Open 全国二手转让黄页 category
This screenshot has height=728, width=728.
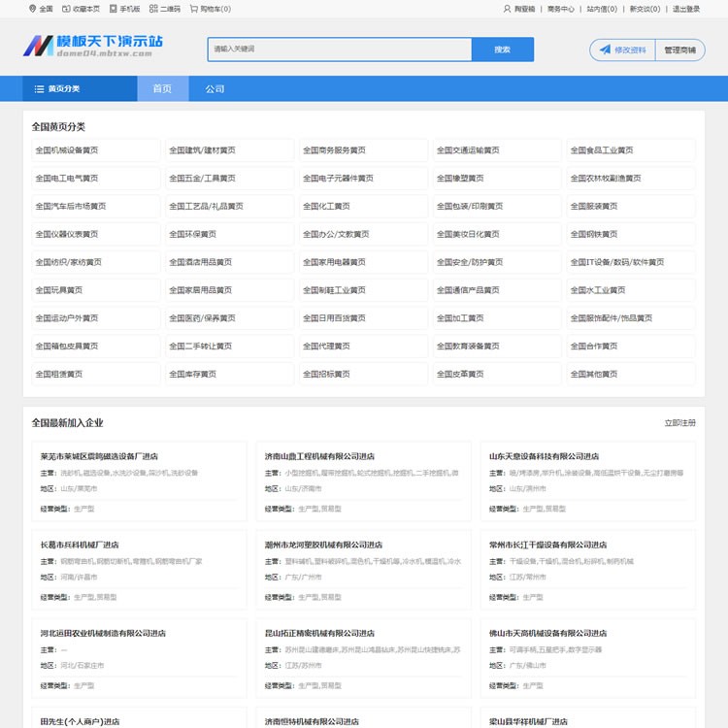click(229, 346)
